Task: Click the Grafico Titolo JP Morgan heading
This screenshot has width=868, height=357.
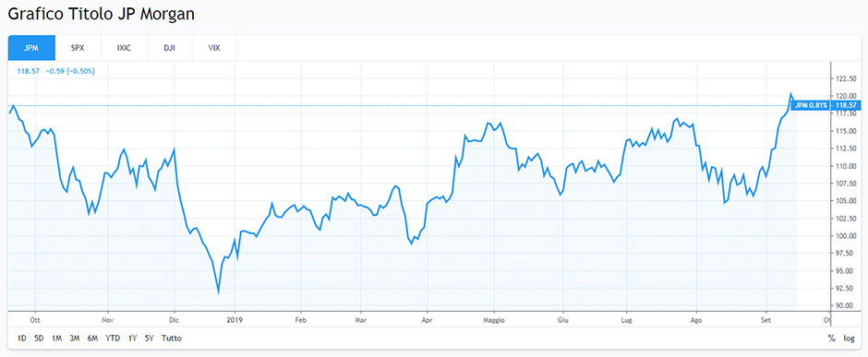Action: pos(101,14)
